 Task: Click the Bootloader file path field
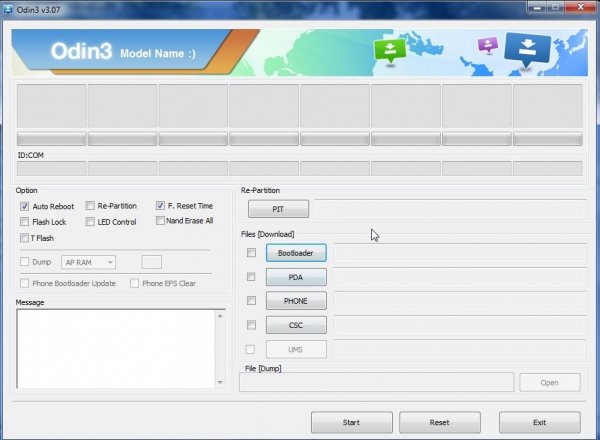pyautogui.click(x=460, y=253)
